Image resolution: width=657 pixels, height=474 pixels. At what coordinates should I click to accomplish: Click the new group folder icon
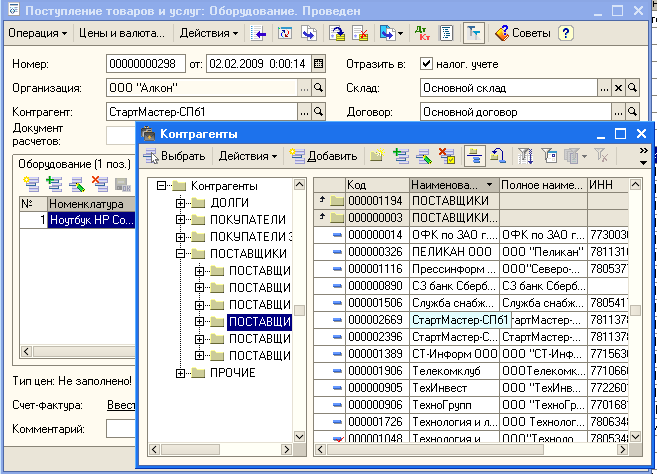pos(377,155)
